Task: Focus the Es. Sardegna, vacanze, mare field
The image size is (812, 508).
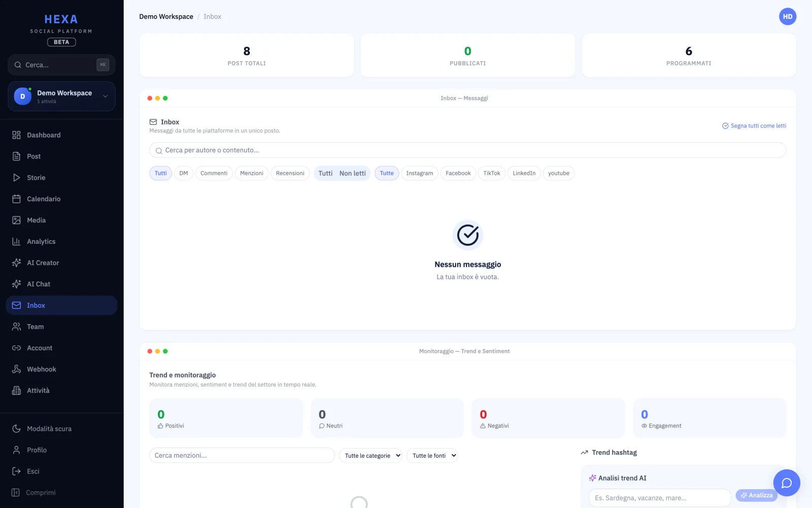Action: [660, 498]
